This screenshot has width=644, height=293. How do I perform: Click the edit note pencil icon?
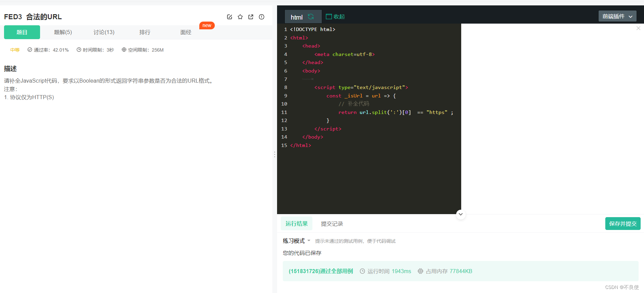coord(230,17)
